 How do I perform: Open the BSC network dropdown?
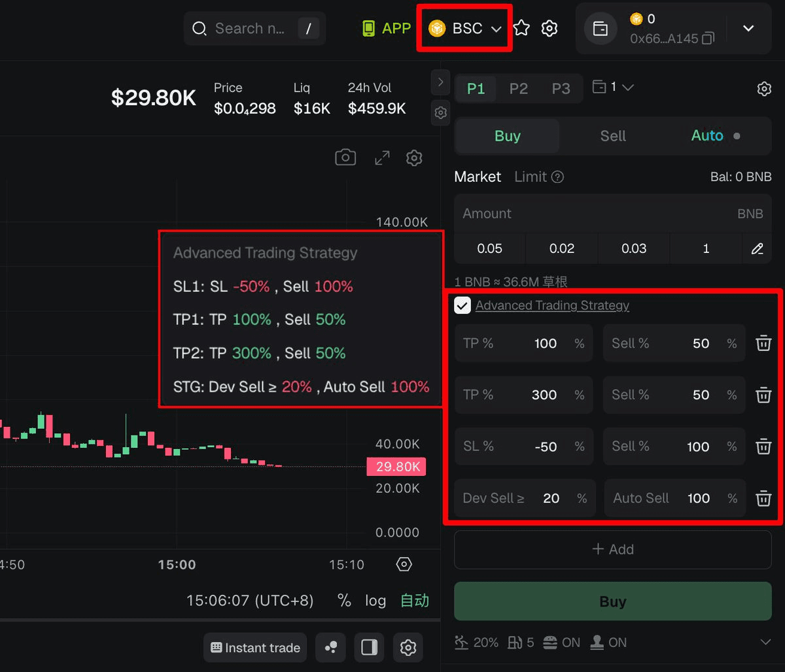pos(464,28)
